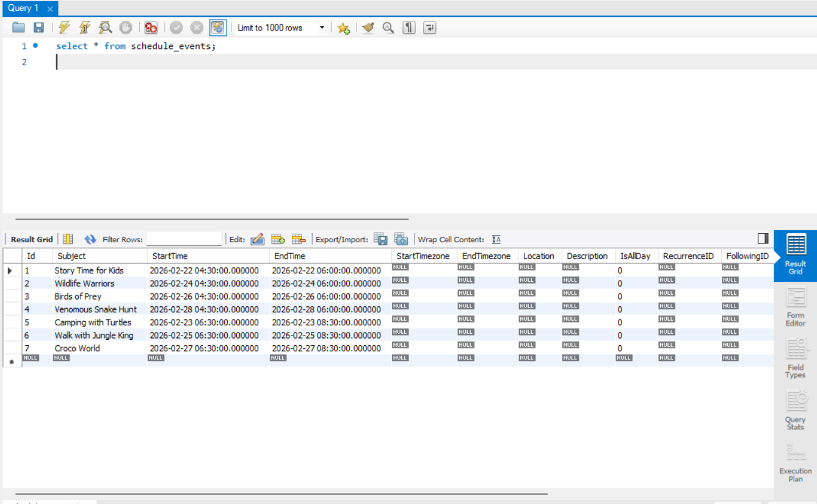Switch to the Query 1 tab

point(23,8)
